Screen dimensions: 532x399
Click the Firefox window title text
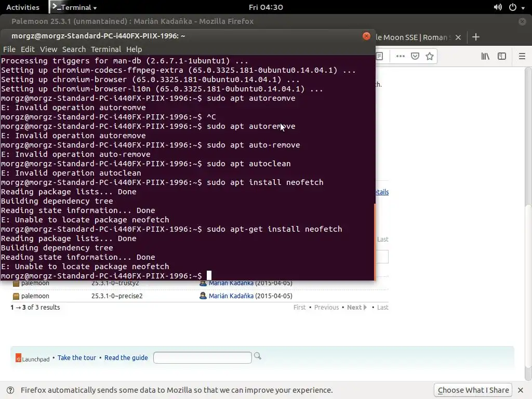click(x=132, y=21)
